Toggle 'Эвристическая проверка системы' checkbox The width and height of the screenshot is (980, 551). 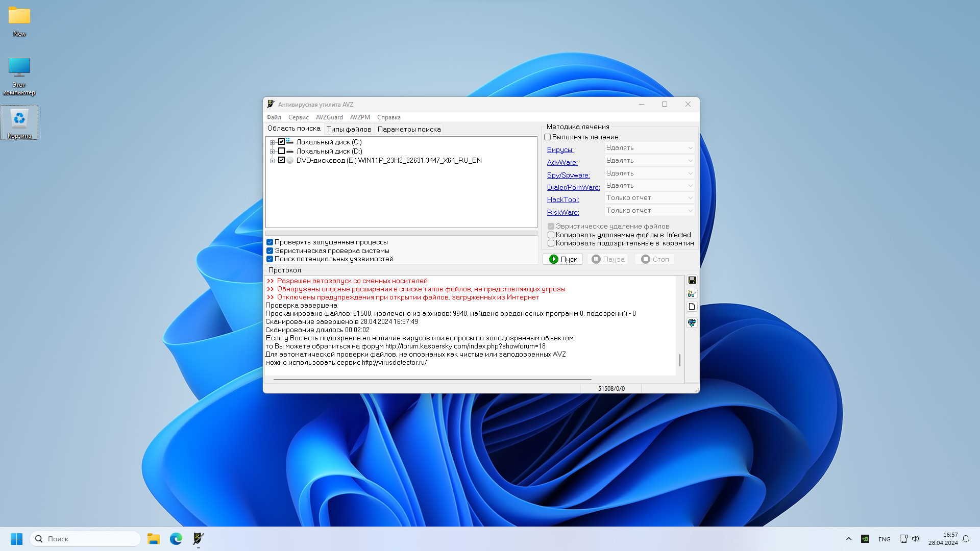coord(270,251)
